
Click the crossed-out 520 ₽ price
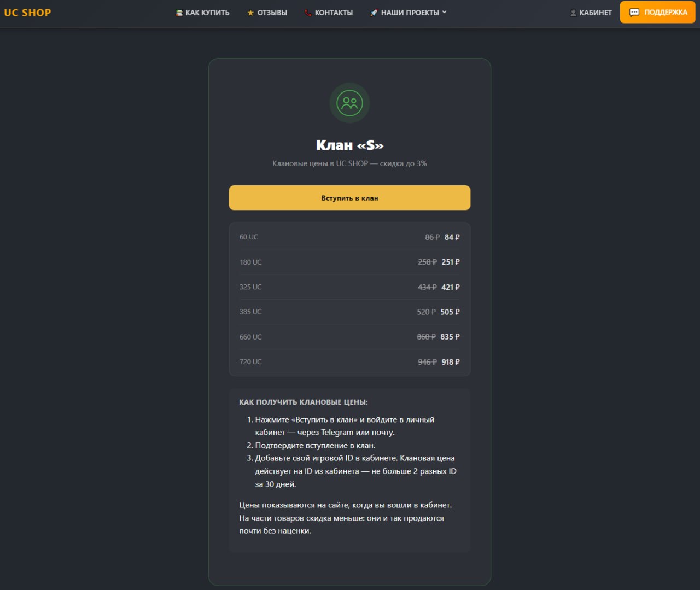[x=427, y=312]
